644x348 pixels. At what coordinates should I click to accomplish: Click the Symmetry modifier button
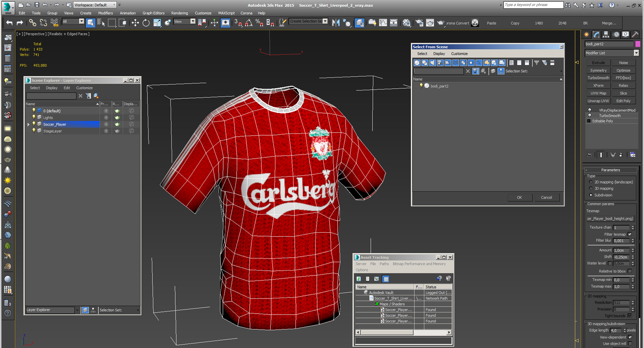[x=598, y=70]
